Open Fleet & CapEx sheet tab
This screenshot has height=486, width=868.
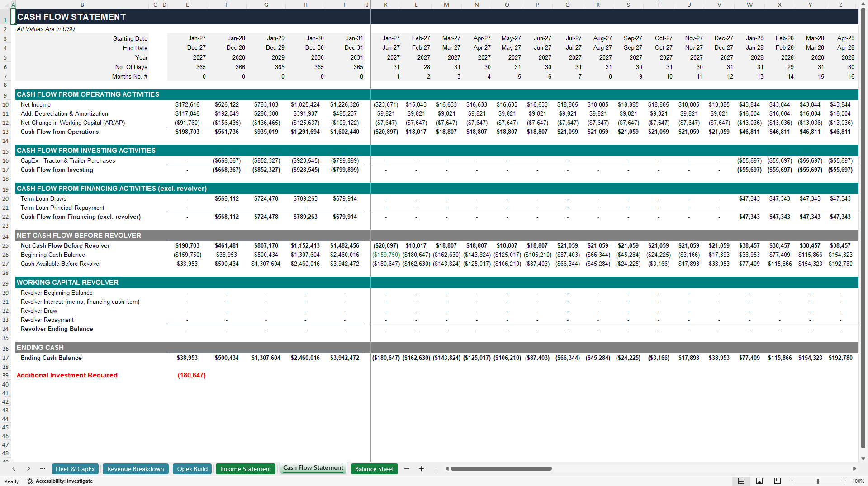[75, 469]
